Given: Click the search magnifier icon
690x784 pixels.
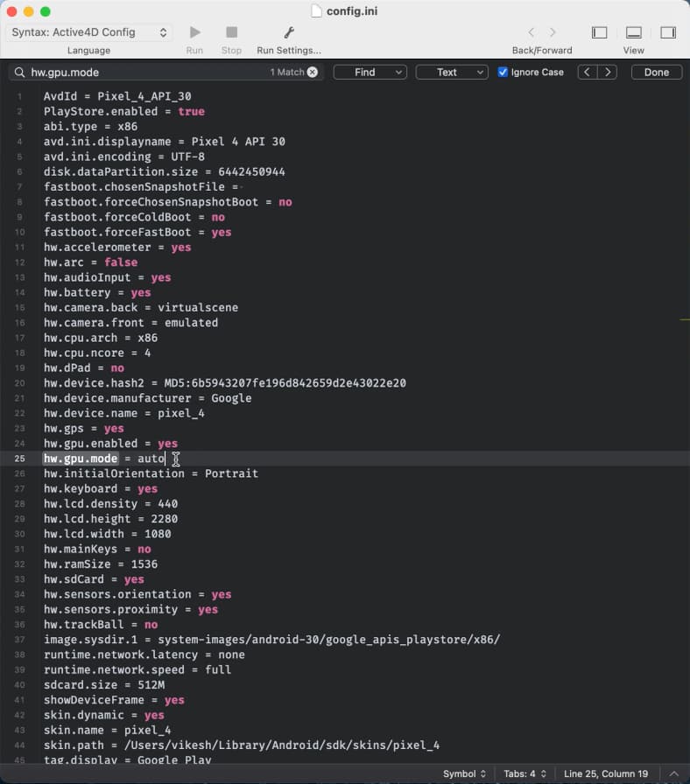Looking at the screenshot, I should 19,73.
